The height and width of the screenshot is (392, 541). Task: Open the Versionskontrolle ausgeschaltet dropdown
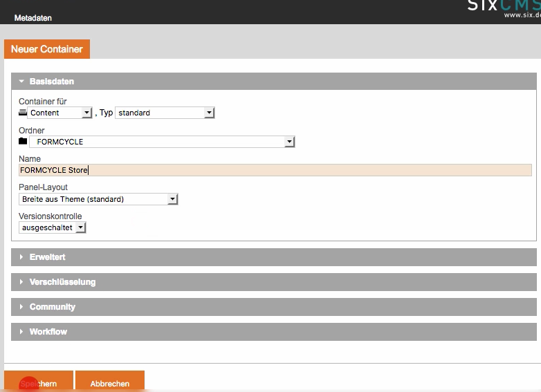[52, 227]
